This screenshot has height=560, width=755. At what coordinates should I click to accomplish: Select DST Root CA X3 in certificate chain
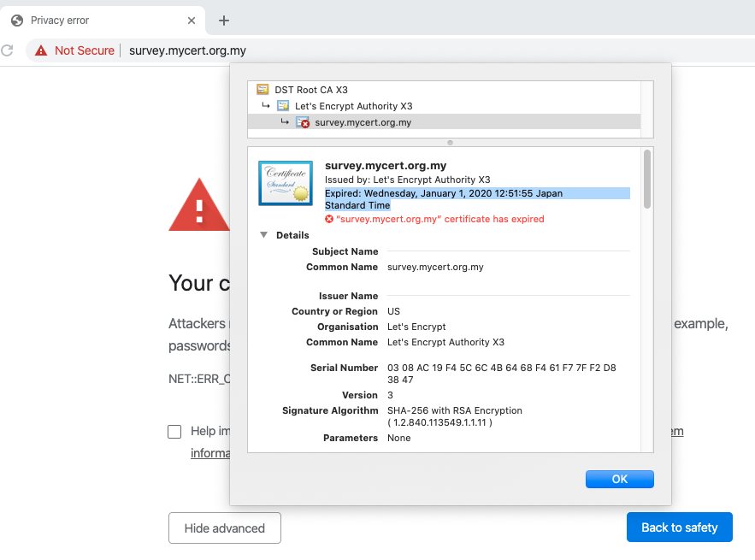click(x=311, y=90)
